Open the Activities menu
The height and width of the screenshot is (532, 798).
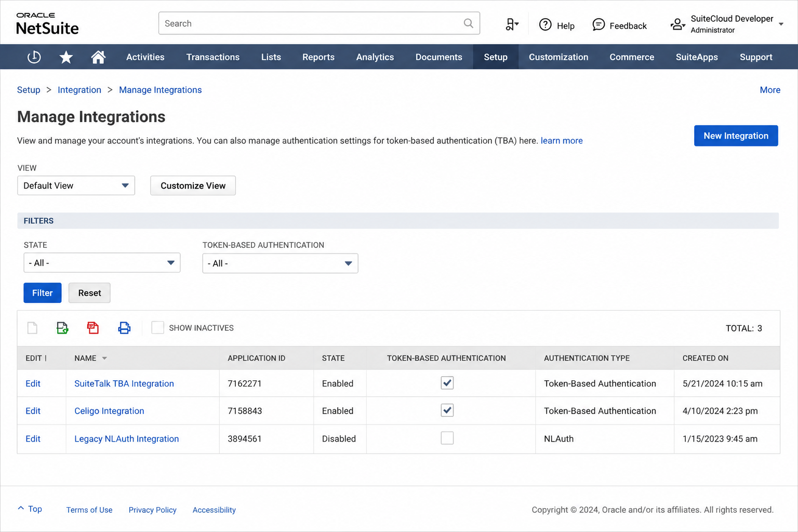(x=145, y=57)
